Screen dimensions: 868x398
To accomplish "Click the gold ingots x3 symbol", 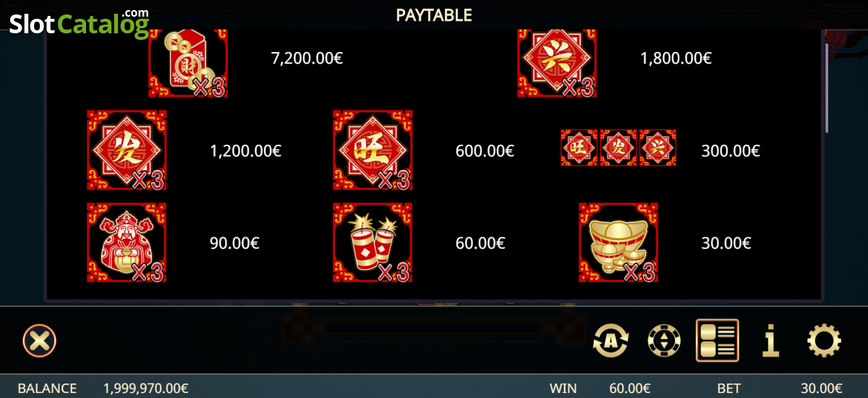I will pyautogui.click(x=618, y=242).
